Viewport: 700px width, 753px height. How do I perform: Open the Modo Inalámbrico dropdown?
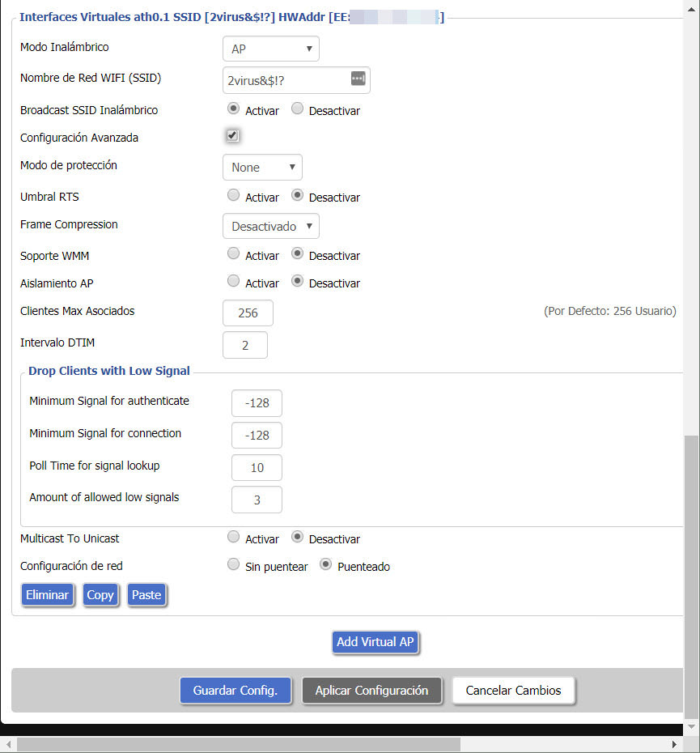point(270,49)
